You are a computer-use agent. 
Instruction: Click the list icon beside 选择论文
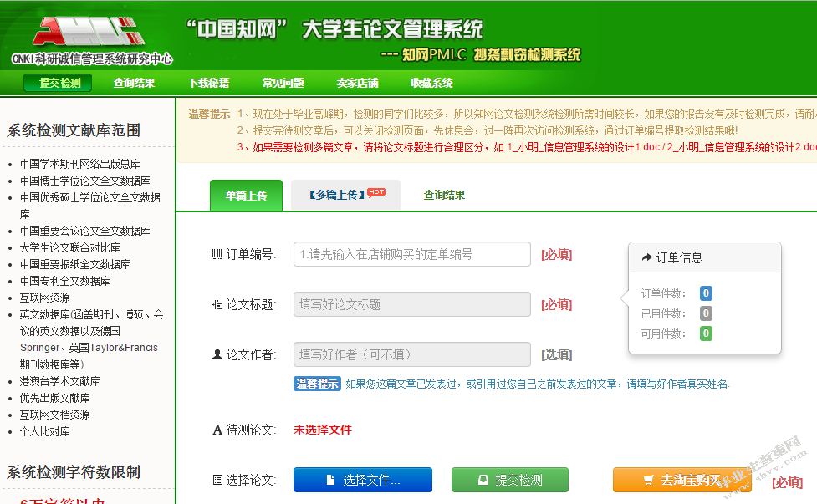(217, 480)
